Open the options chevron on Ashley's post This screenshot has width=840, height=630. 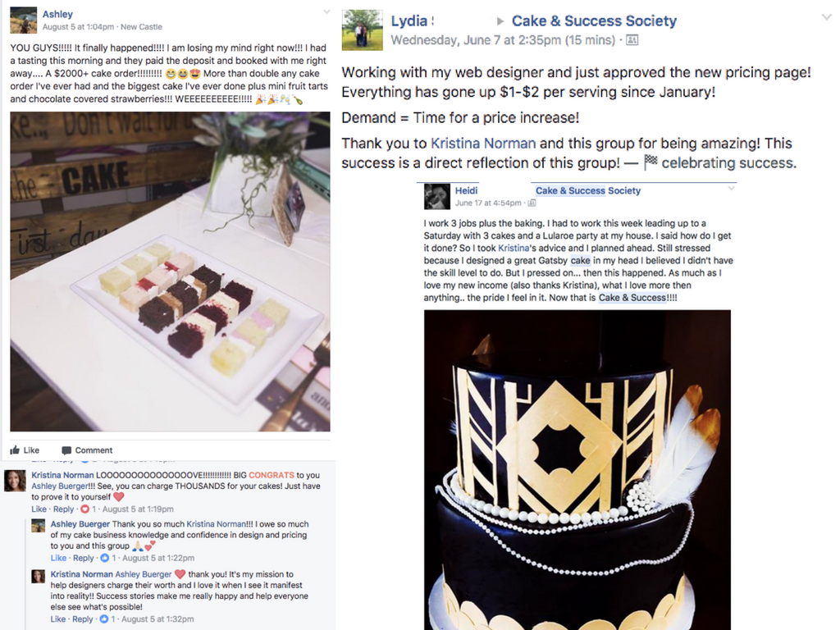(x=326, y=11)
